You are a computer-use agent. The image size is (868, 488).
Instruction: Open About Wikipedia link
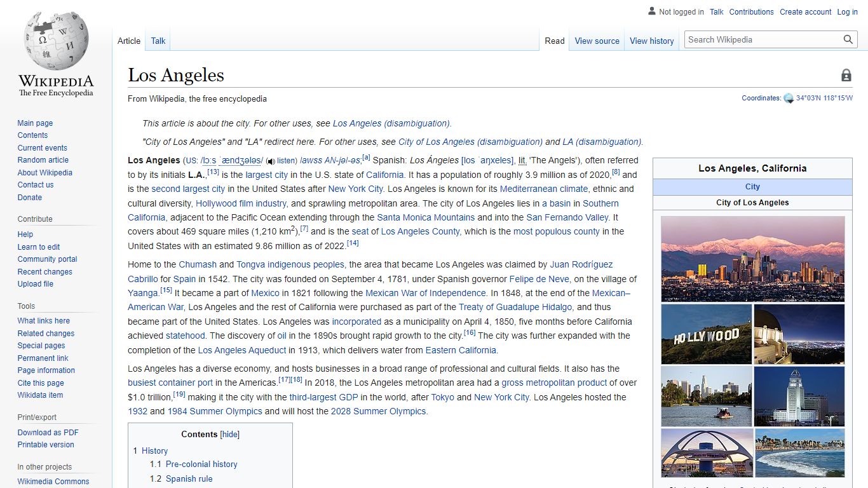[x=44, y=173]
